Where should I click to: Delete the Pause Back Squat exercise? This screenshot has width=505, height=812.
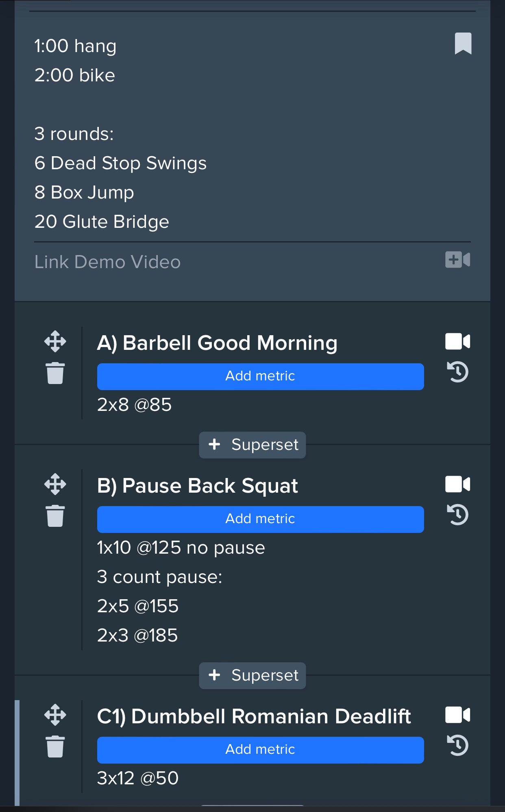55,516
